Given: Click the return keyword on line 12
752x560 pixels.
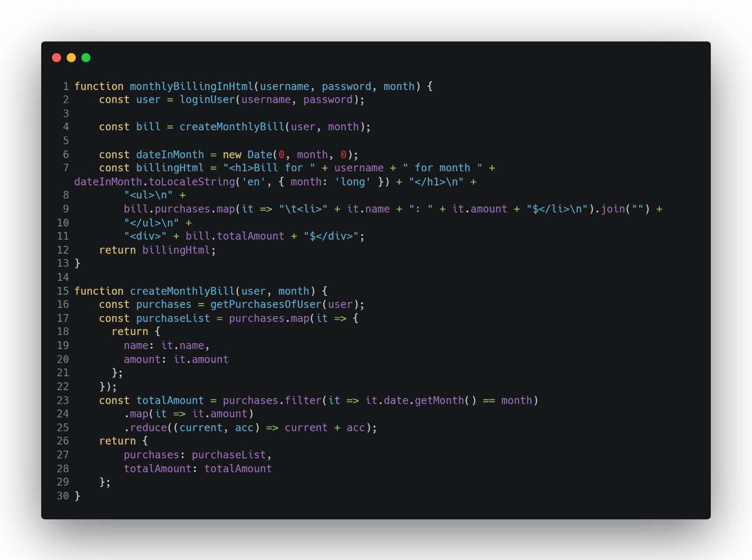Looking at the screenshot, I should tap(118, 250).
